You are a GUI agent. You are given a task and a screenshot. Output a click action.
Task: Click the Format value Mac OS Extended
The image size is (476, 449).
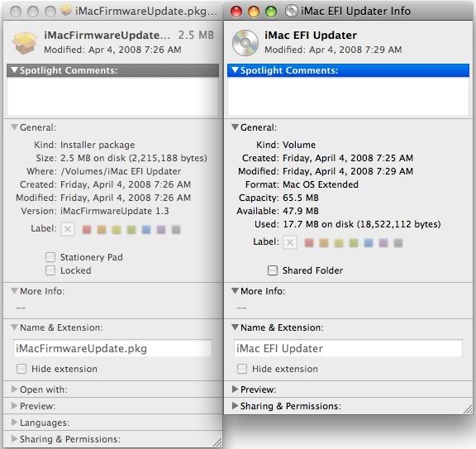point(321,184)
